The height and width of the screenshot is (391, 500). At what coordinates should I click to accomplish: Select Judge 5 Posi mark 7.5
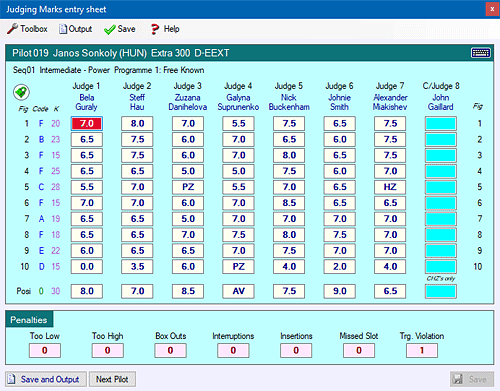pos(289,291)
